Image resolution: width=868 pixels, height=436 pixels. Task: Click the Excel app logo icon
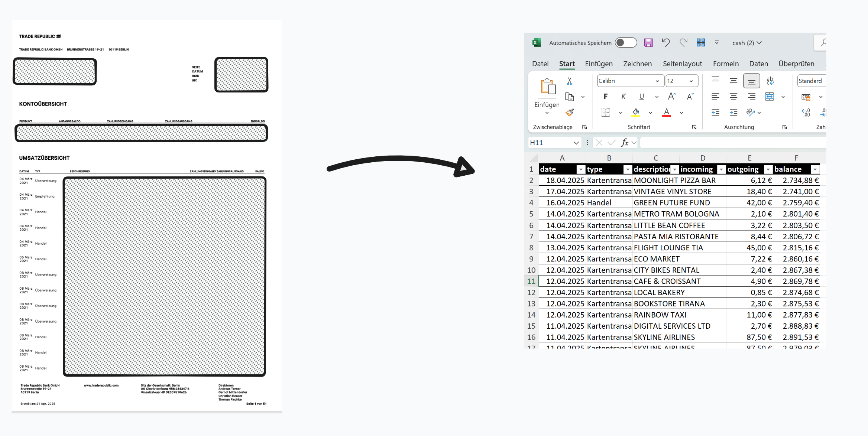536,43
